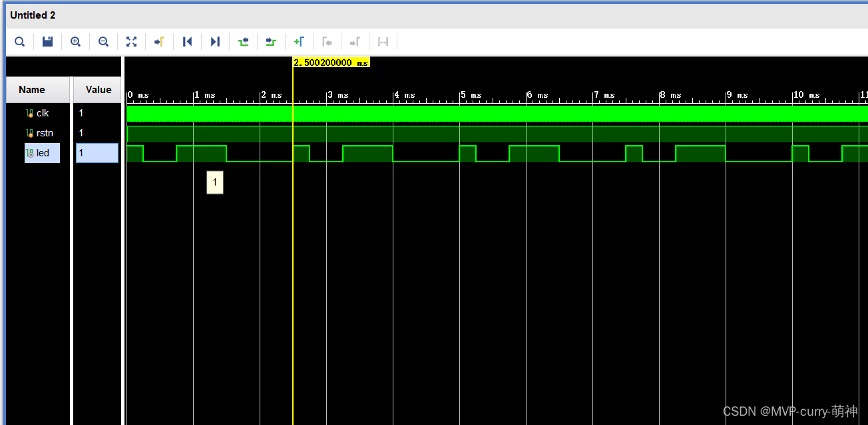The width and height of the screenshot is (868, 425).
Task: Open the waveform search tool
Action: 20,42
